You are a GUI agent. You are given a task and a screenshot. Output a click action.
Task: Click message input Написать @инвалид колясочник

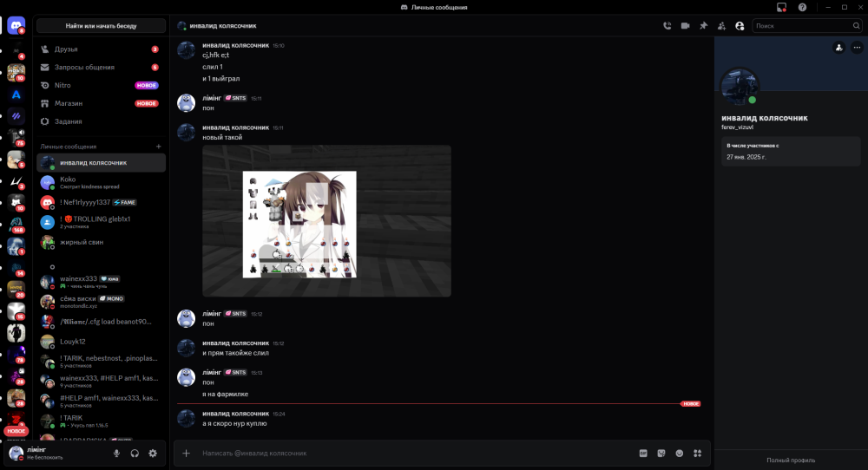pyautogui.click(x=415, y=454)
